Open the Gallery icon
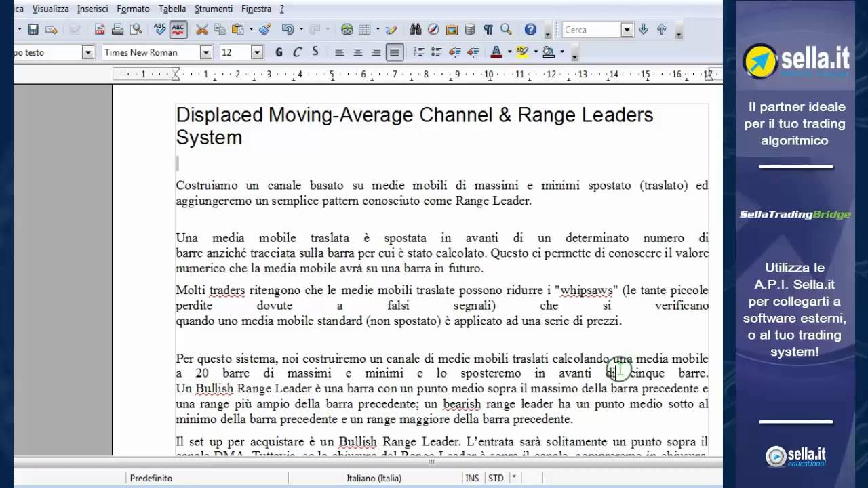This screenshot has height=488, width=868. point(452,29)
